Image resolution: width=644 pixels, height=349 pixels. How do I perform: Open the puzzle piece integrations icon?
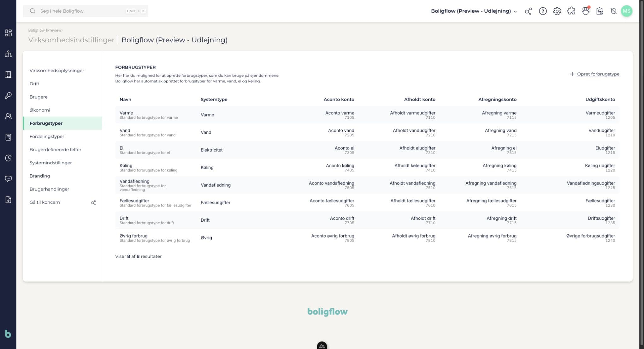pyautogui.click(x=571, y=11)
